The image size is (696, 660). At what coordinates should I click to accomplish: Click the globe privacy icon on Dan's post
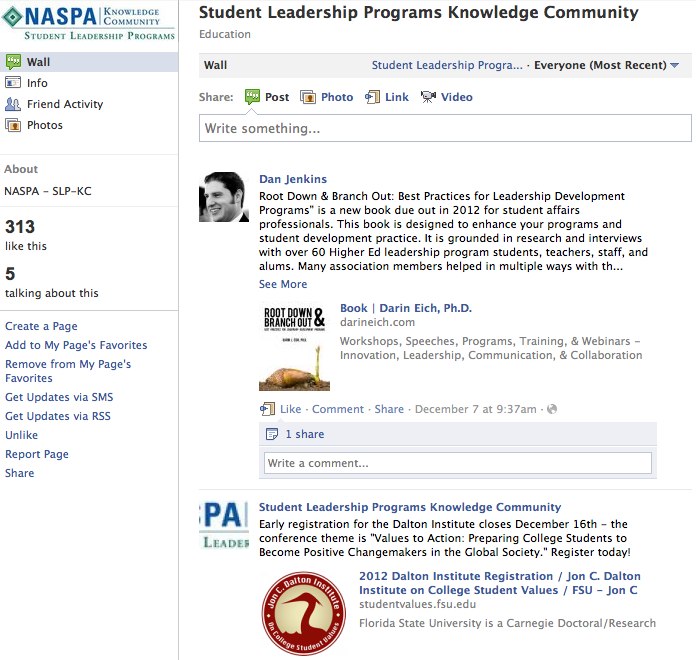[x=552, y=409]
